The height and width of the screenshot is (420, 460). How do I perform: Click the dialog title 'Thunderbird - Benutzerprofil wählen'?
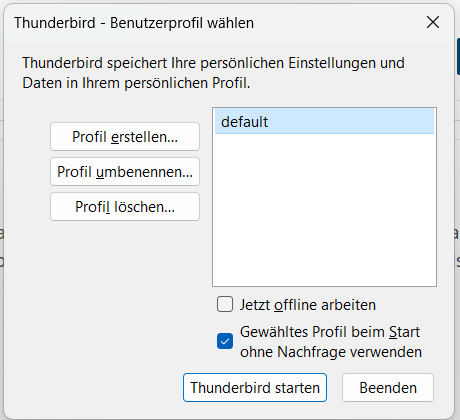134,23
